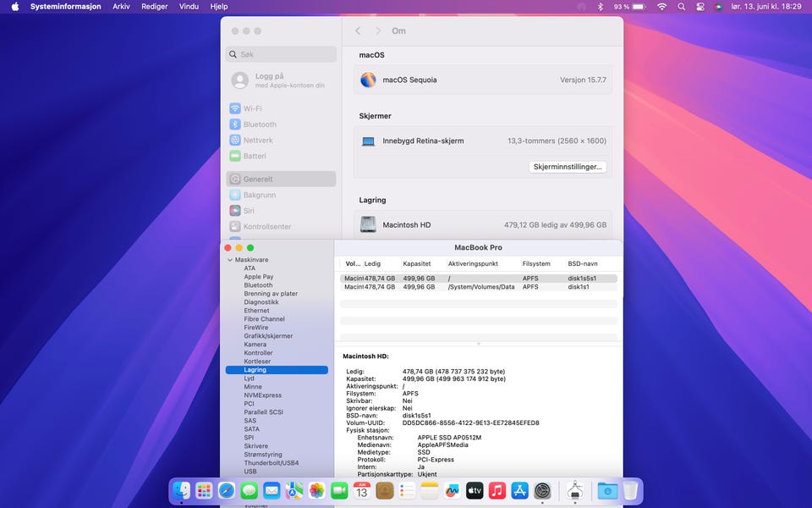This screenshot has height=508, width=812.
Task: Sort by the Filsystem column header
Action: 536,264
